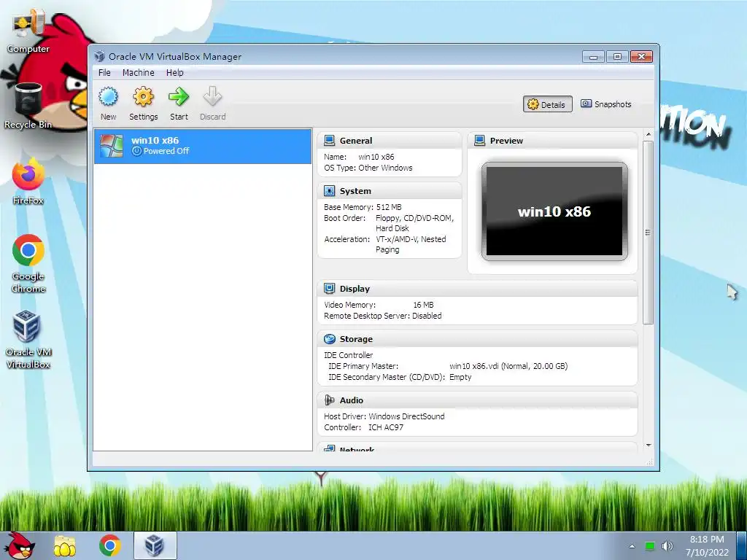Click the volume speaker tray icon

(x=667, y=546)
